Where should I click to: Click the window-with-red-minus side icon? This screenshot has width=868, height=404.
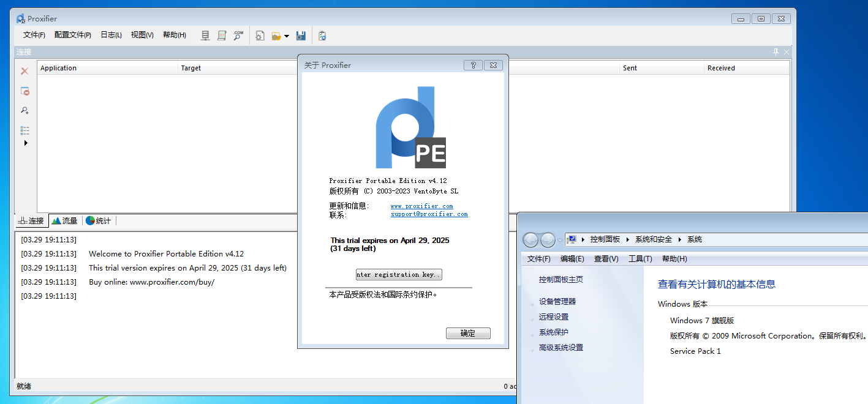tap(25, 91)
